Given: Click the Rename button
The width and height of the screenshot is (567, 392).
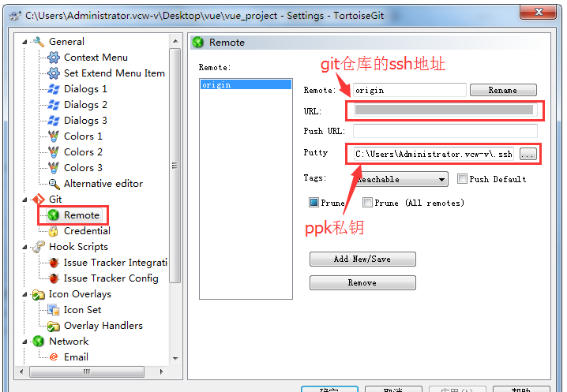Looking at the screenshot, I should pyautogui.click(x=503, y=90).
